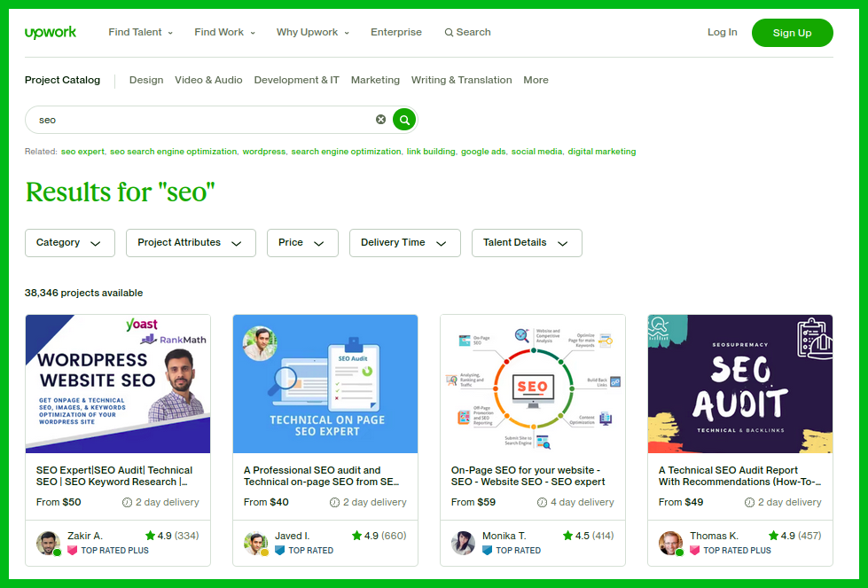Click Monika T.'s Top Rated badge icon
Viewport: 868px width, 588px height.
point(487,551)
